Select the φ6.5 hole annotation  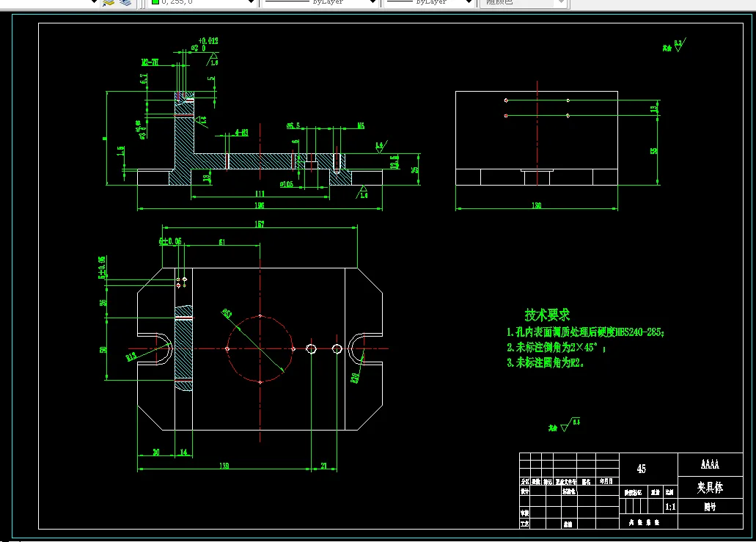tap(293, 126)
